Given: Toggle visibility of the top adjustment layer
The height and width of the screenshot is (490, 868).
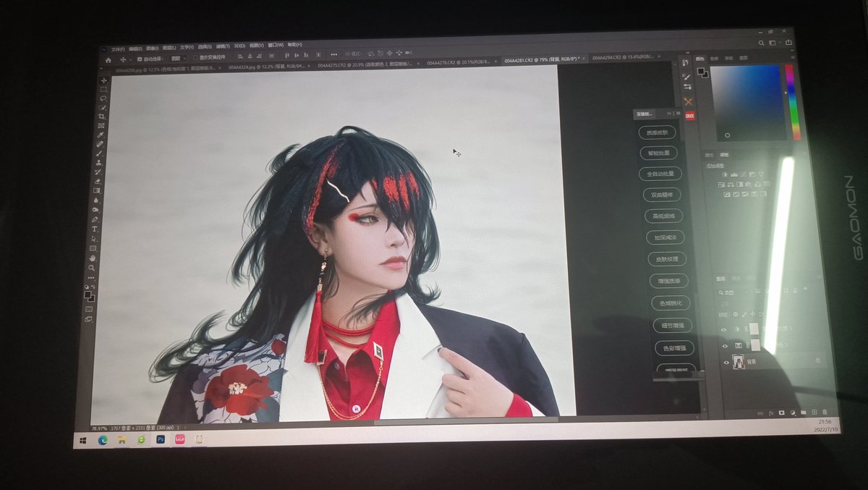Looking at the screenshot, I should coord(723,329).
